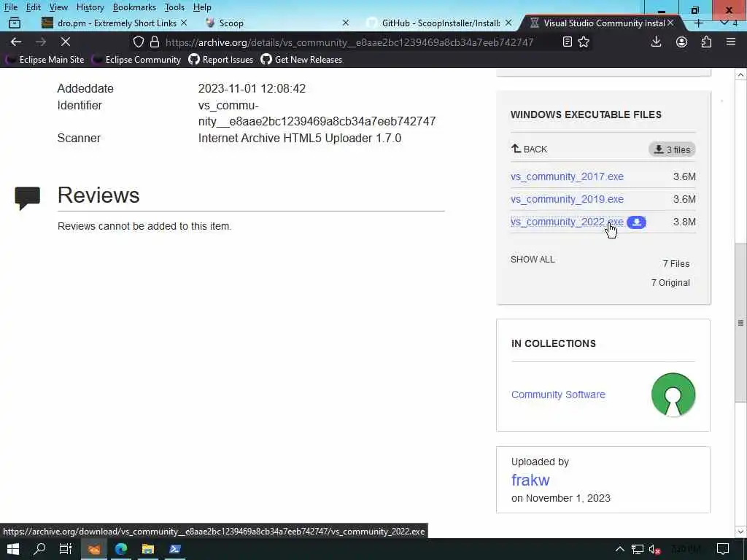The height and width of the screenshot is (560, 747).
Task: Open Eclipse Community bookmark
Action: coord(137,60)
